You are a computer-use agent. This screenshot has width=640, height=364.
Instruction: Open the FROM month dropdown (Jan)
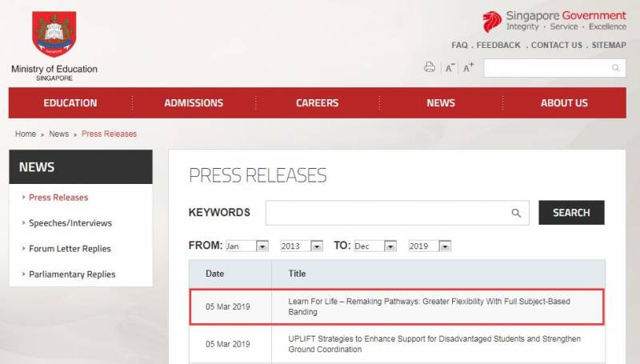tap(246, 246)
